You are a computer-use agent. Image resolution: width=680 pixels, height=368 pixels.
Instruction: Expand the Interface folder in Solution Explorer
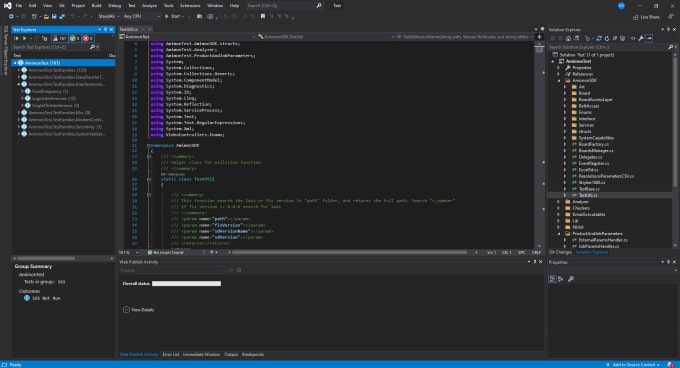[x=565, y=119]
